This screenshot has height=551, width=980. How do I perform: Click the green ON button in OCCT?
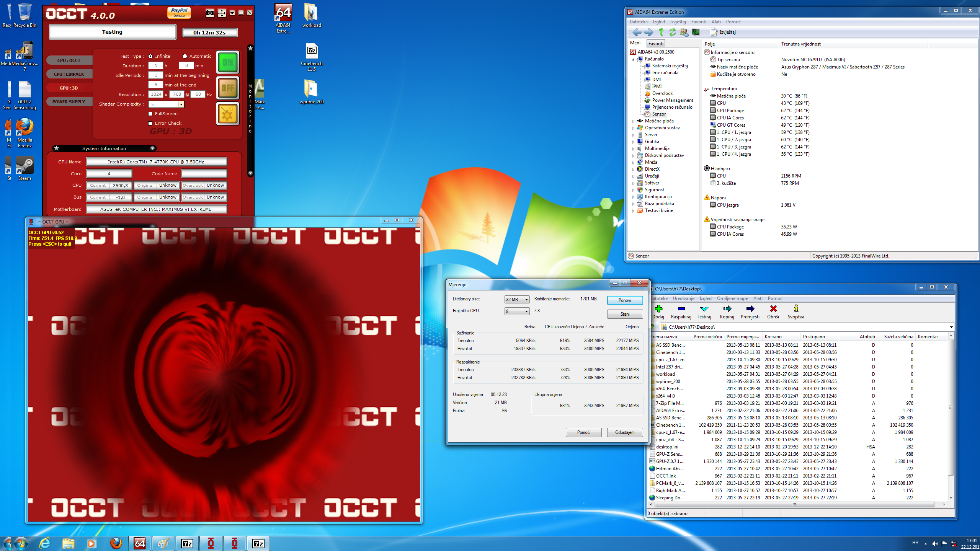tap(228, 62)
